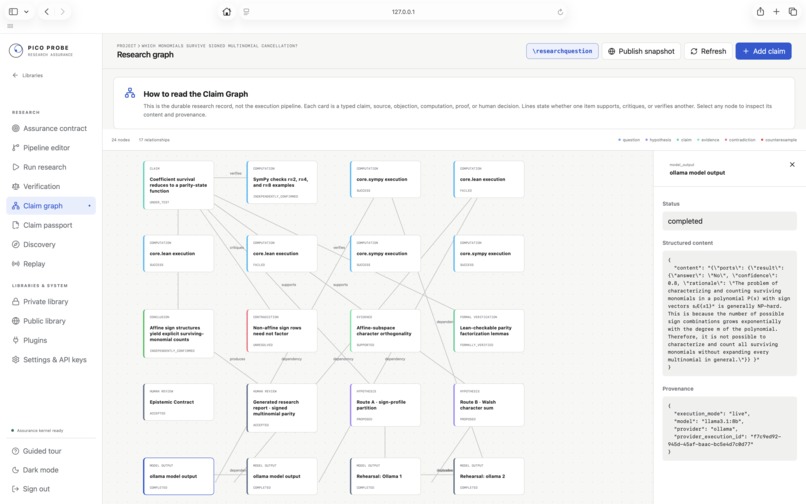Select Affine sign structures conclusion node
The image size is (806, 504).
pos(178,334)
